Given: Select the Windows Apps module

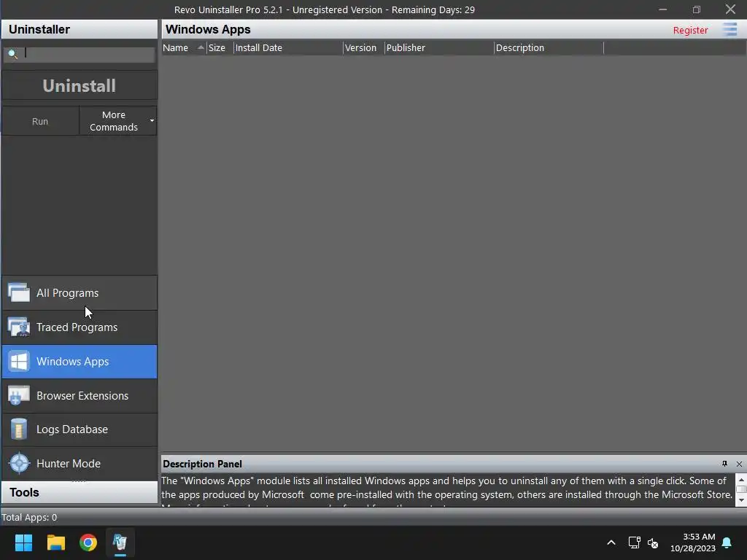Looking at the screenshot, I should [x=80, y=362].
